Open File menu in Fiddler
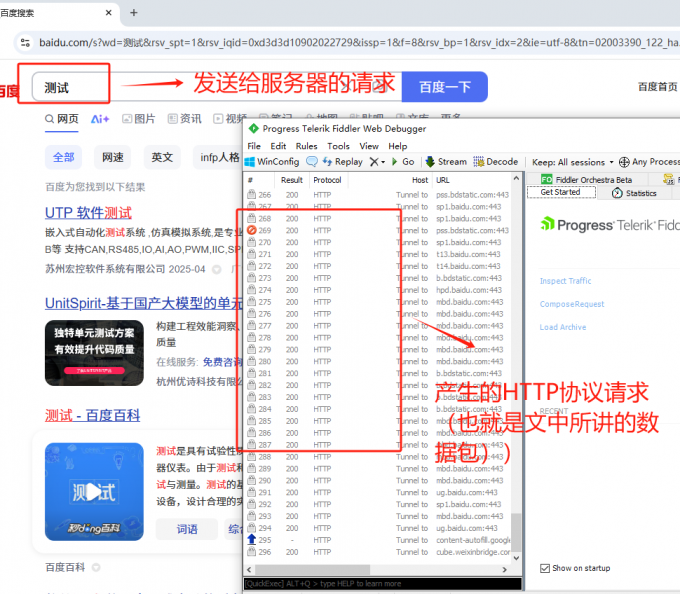Viewport: 680px width, 594px height. 254,146
